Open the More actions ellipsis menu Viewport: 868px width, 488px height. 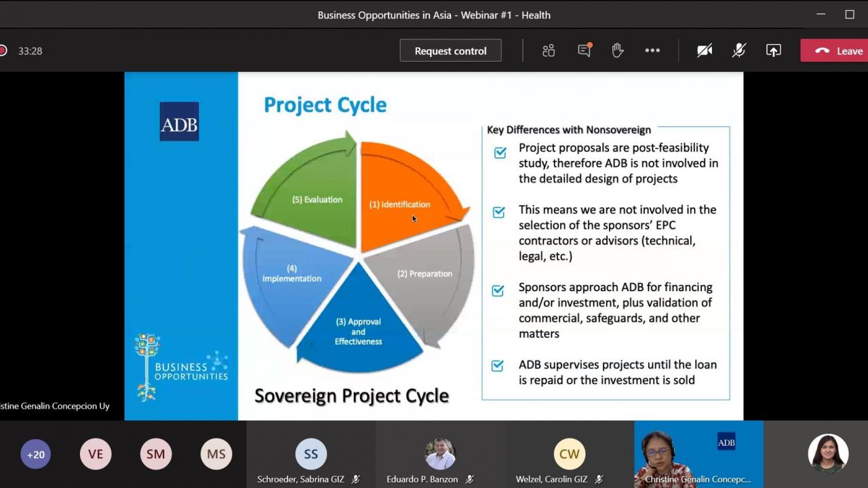(652, 51)
